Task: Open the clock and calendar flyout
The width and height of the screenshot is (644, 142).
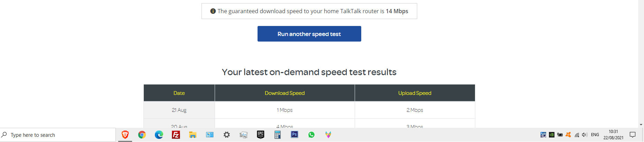Action: [613, 135]
